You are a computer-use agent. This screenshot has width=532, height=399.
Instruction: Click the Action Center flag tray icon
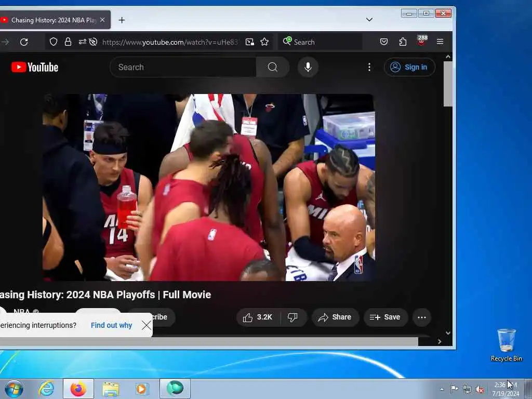point(454,389)
